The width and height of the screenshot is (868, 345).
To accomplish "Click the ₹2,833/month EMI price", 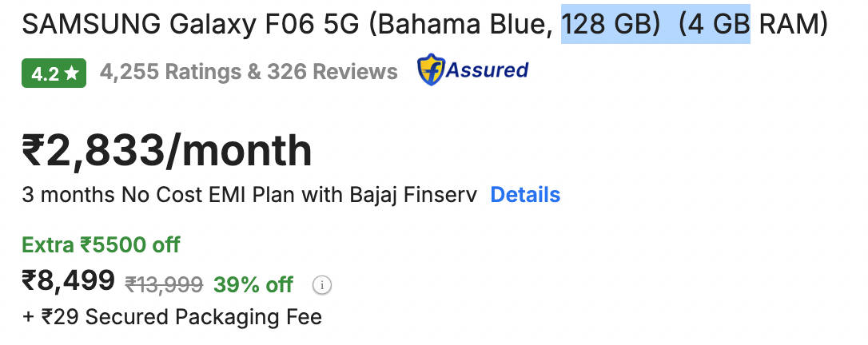I will pyautogui.click(x=167, y=150).
